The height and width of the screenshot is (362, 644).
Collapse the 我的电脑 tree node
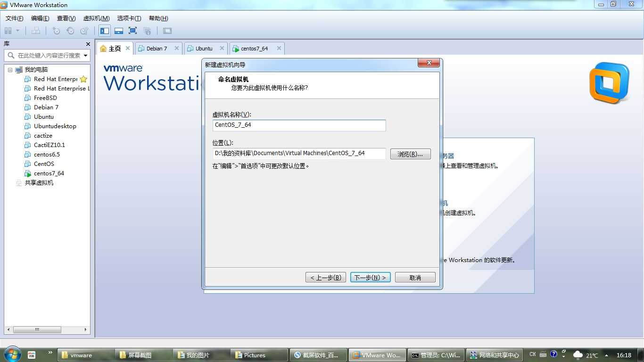(10, 70)
